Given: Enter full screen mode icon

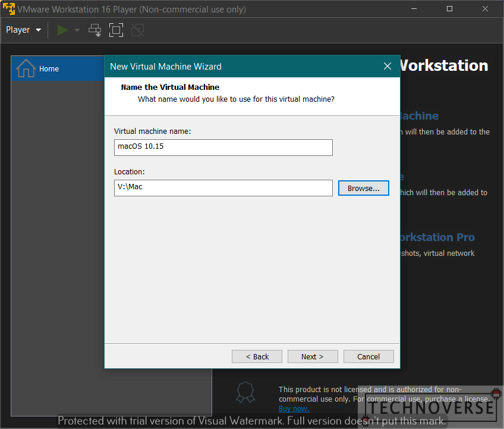Looking at the screenshot, I should click(116, 30).
